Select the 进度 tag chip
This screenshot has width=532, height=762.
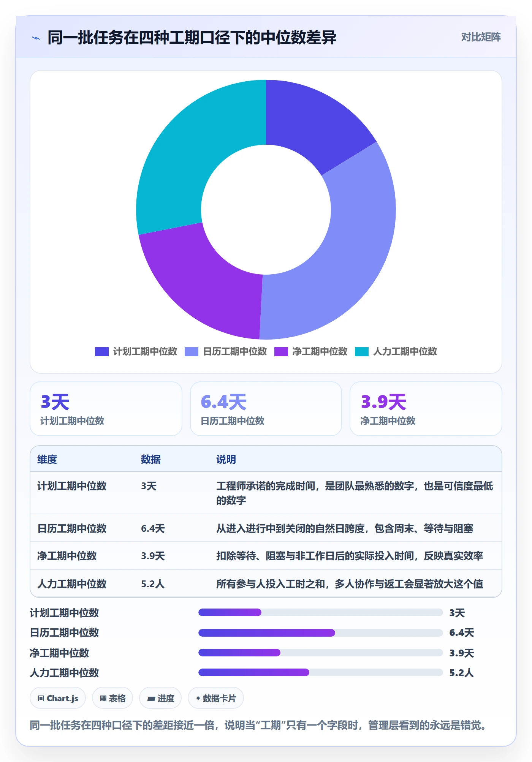pos(160,698)
